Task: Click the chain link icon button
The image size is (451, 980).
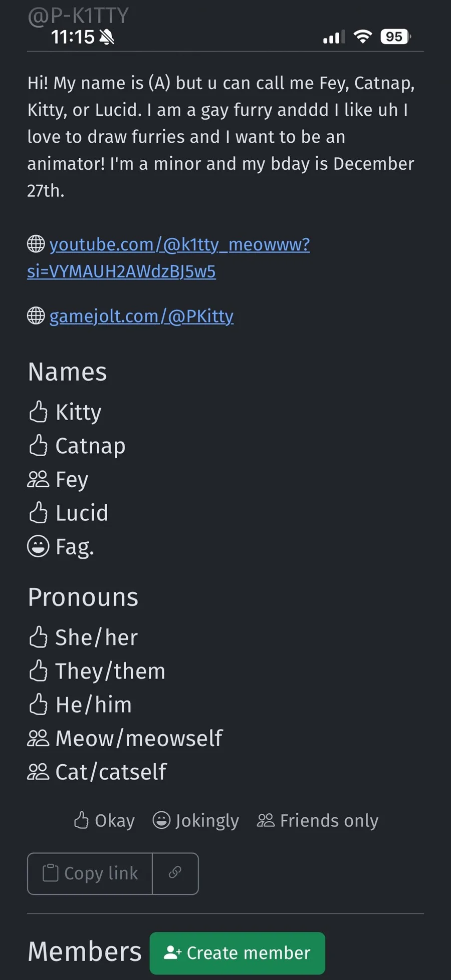Action: (175, 873)
